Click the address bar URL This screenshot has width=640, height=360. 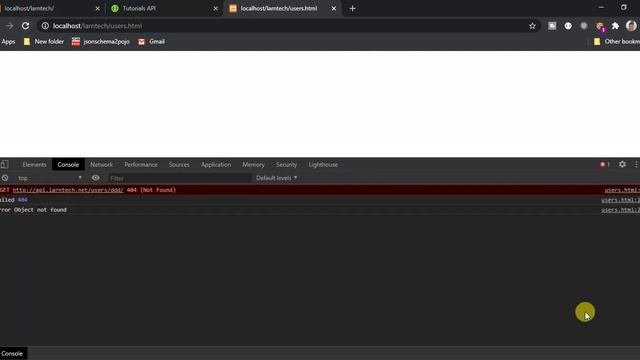[98, 26]
